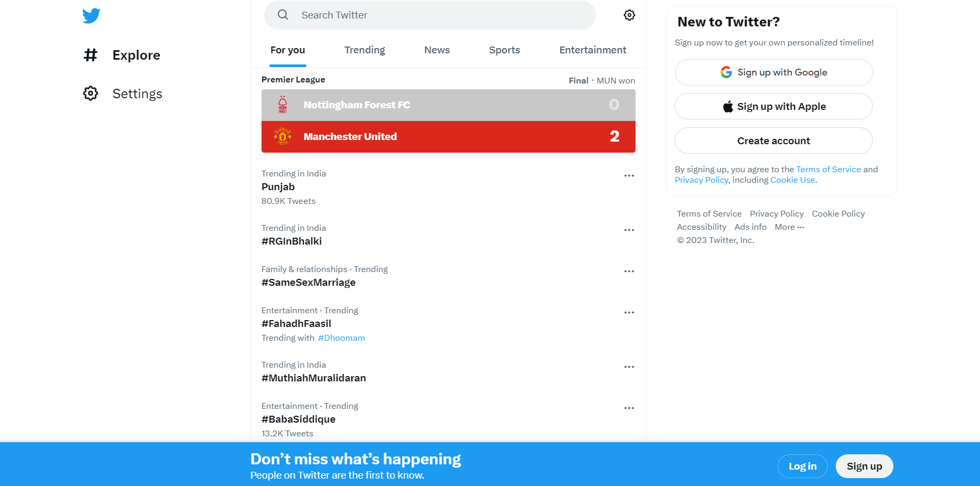Click the Premier League heading
The width and height of the screenshot is (980, 486).
(x=293, y=79)
